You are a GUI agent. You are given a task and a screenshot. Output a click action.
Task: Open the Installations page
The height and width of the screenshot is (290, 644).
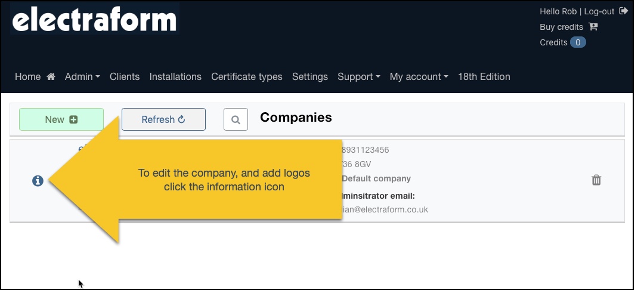[175, 77]
